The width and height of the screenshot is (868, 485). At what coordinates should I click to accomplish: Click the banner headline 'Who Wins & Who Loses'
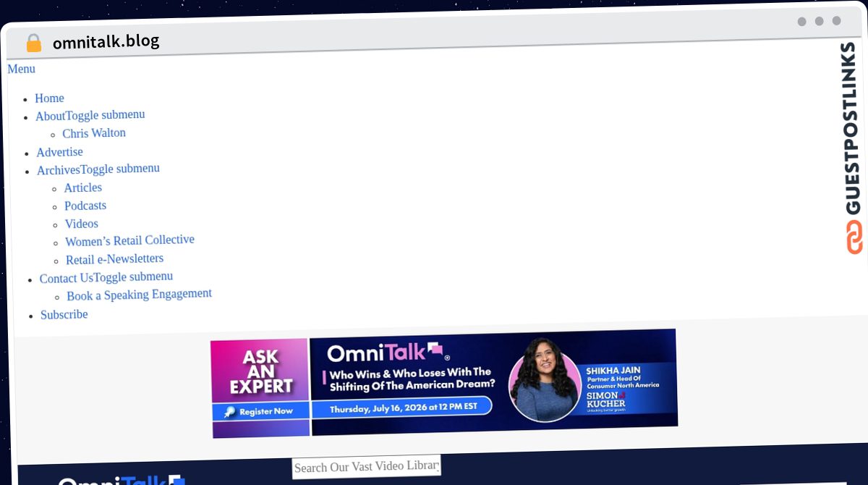click(x=412, y=378)
